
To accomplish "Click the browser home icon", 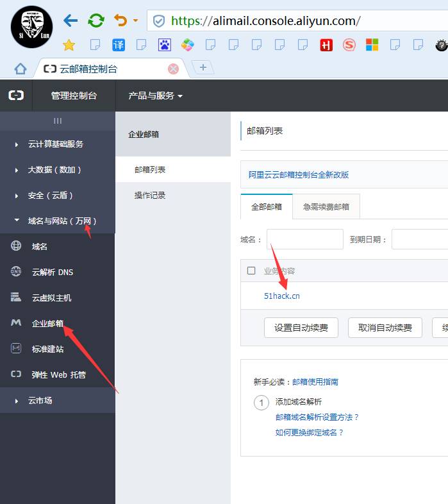I will tap(21, 69).
